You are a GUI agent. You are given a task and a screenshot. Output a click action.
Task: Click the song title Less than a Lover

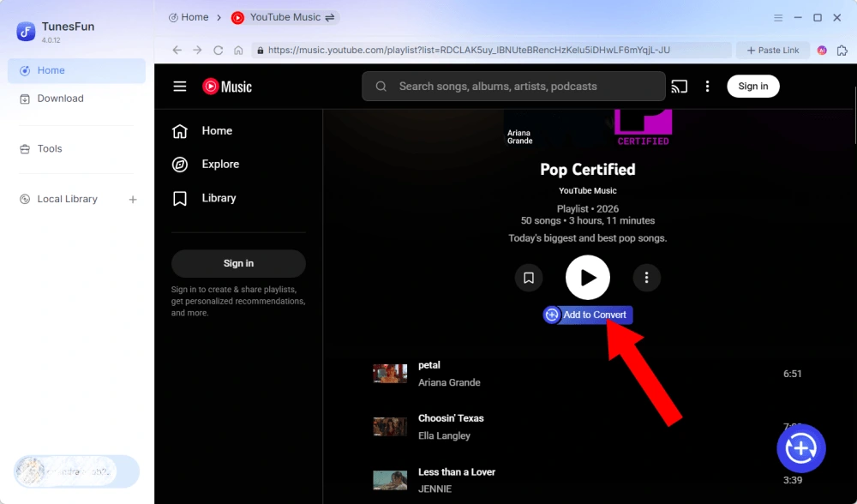(457, 471)
